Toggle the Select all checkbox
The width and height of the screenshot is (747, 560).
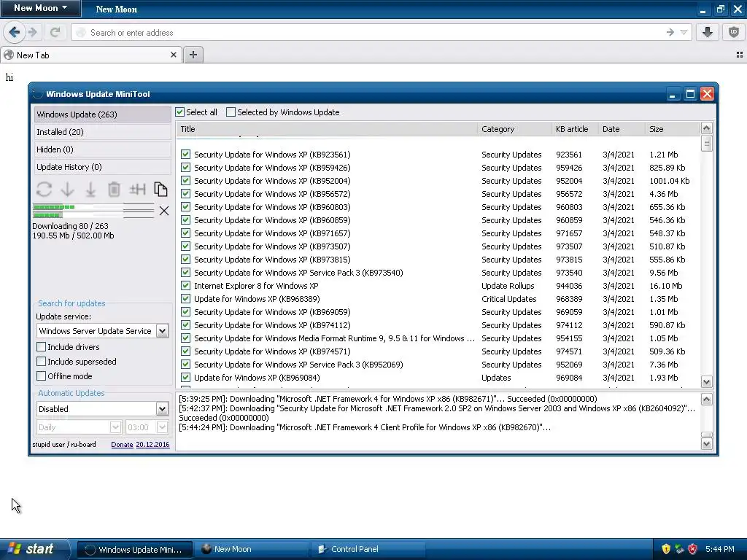click(x=179, y=112)
